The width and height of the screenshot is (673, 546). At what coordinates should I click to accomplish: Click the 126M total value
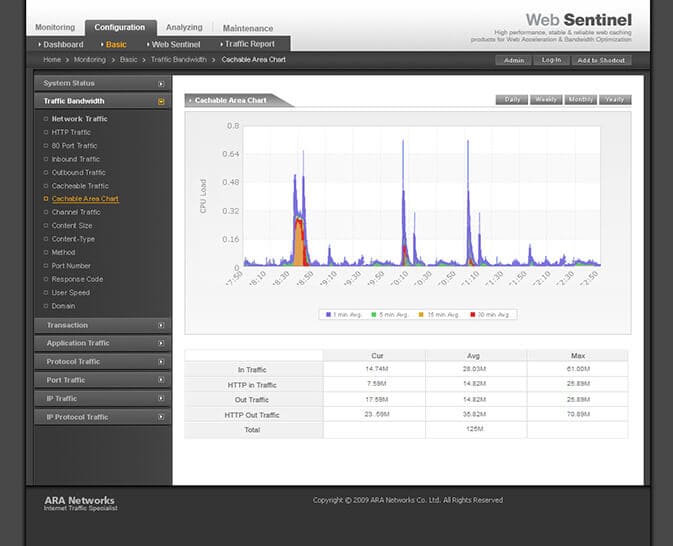click(474, 429)
